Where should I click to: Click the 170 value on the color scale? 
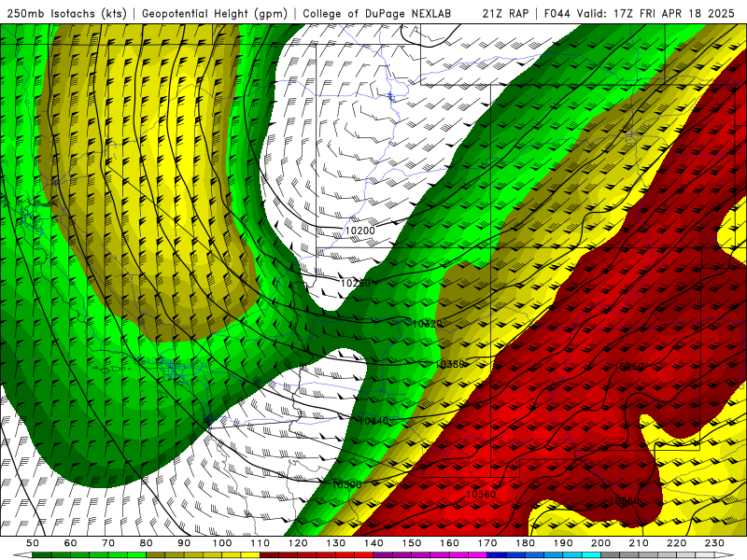[487, 543]
